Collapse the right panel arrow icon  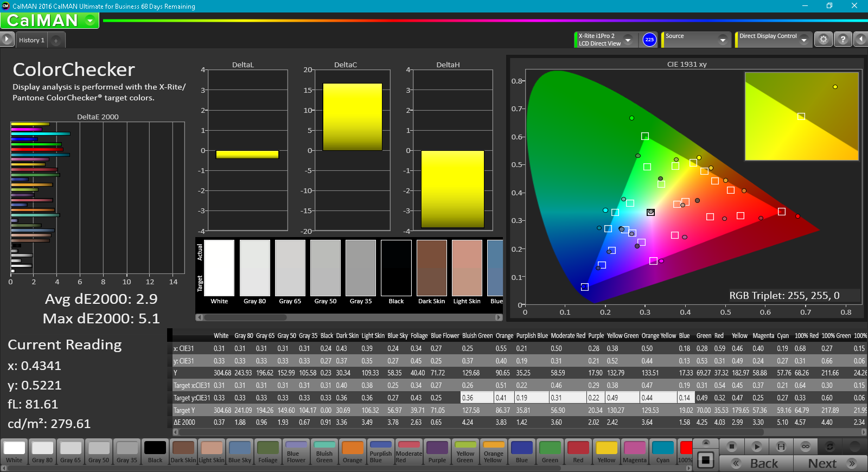[860, 40]
